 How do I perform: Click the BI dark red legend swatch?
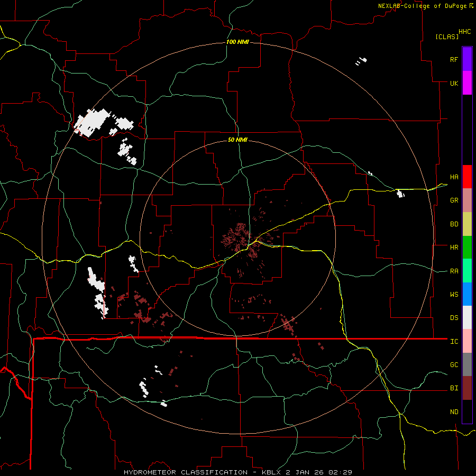467,388
